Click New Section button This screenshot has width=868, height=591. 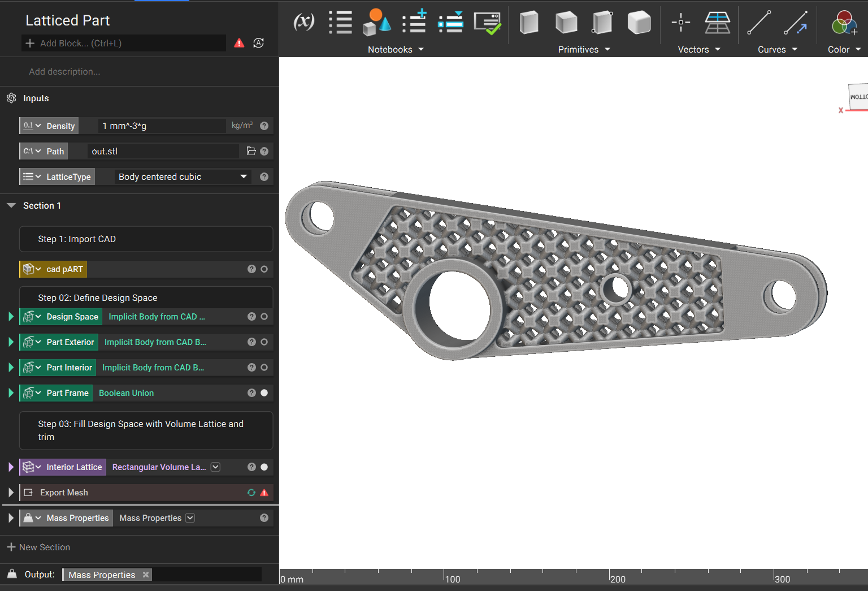tap(38, 547)
